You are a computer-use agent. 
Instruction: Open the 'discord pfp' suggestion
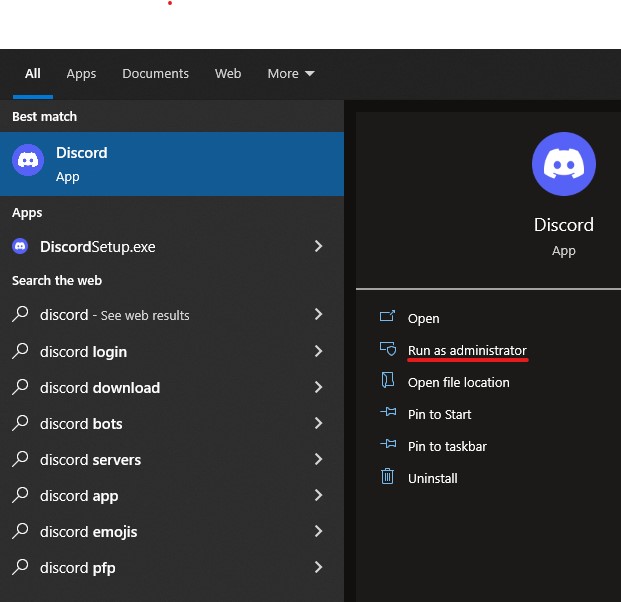pyautogui.click(x=172, y=568)
